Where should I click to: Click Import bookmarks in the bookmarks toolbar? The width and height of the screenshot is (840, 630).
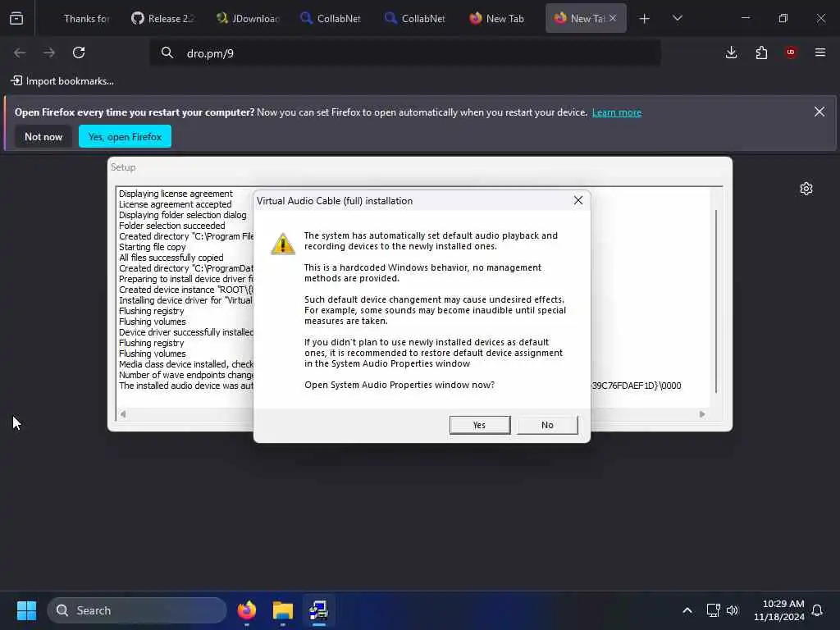tap(62, 81)
